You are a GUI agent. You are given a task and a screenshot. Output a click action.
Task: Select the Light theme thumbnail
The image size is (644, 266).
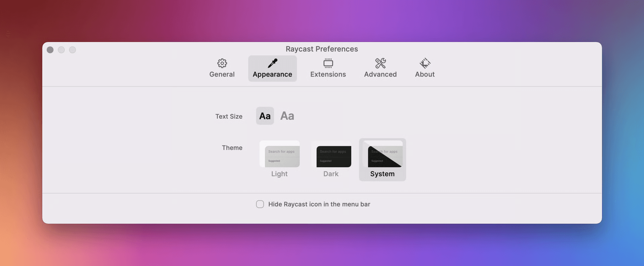279,154
